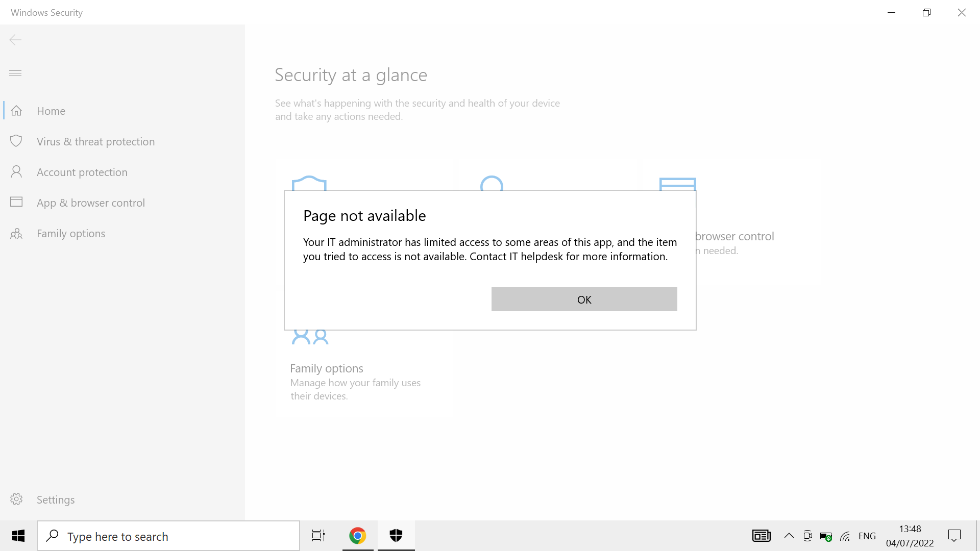The width and height of the screenshot is (980, 551).
Task: Open the notification Action Center icon
Action: 954,536
